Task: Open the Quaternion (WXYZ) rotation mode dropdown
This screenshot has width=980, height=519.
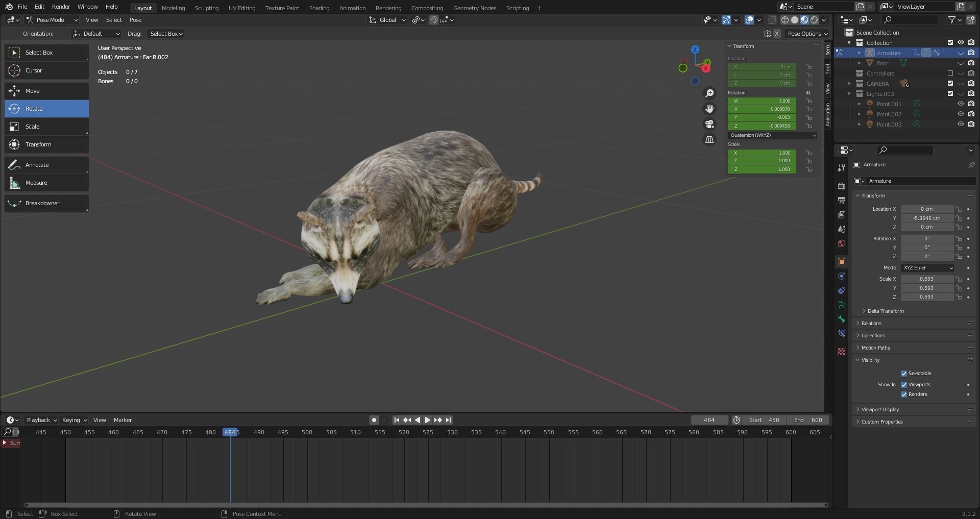Action: tap(772, 135)
